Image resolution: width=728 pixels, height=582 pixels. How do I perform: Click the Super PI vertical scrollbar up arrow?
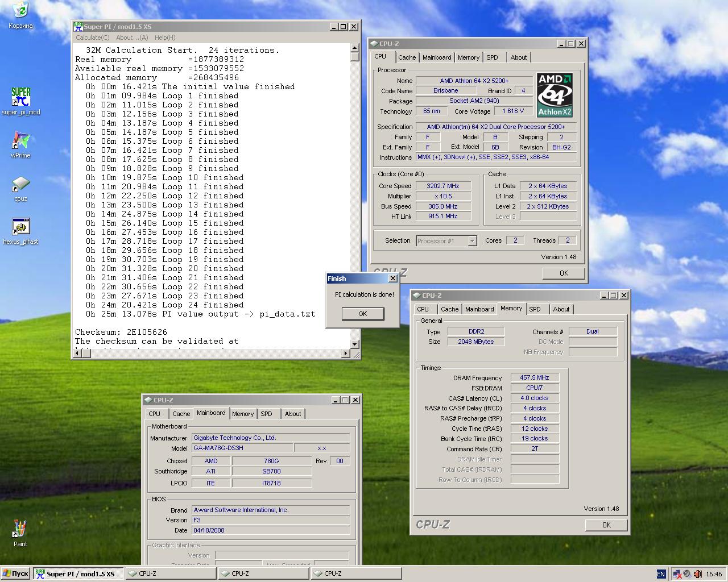(x=355, y=48)
